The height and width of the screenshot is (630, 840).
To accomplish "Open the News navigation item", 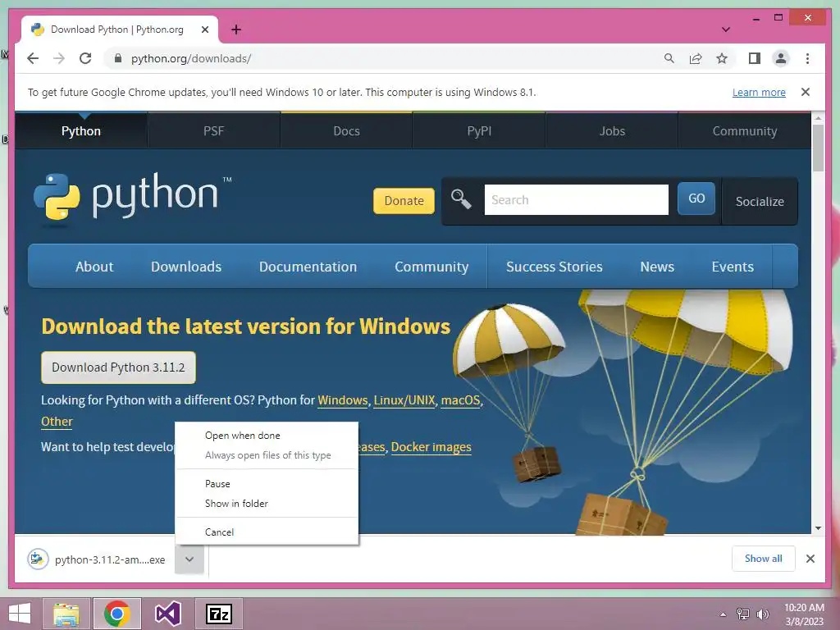I will click(657, 267).
